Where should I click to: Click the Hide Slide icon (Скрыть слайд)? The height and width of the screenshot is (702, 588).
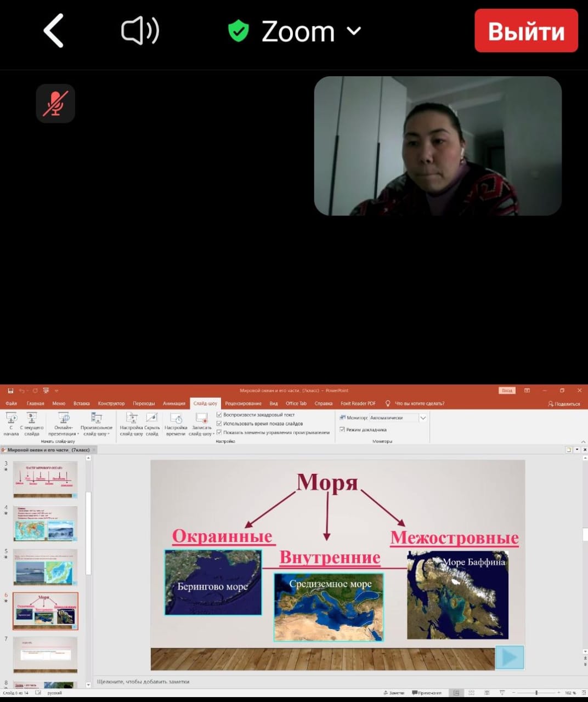(152, 424)
